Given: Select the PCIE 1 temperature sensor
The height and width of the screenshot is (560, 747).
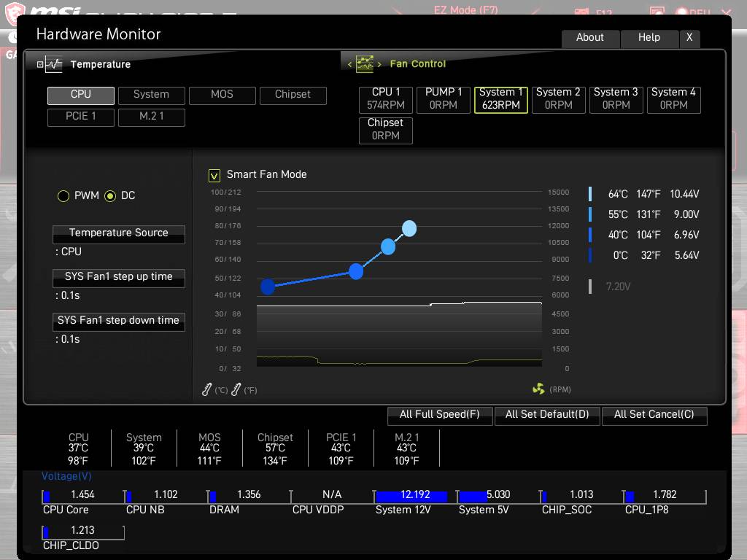Looking at the screenshot, I should 81,117.
